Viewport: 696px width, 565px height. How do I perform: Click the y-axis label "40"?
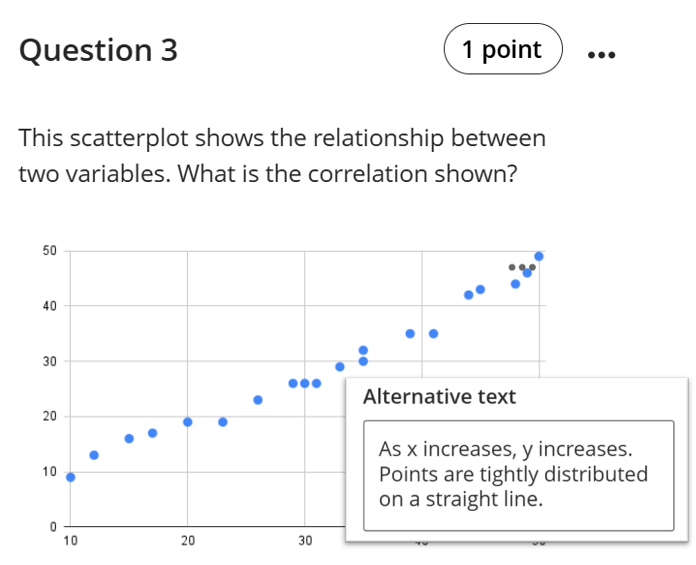pos(49,306)
